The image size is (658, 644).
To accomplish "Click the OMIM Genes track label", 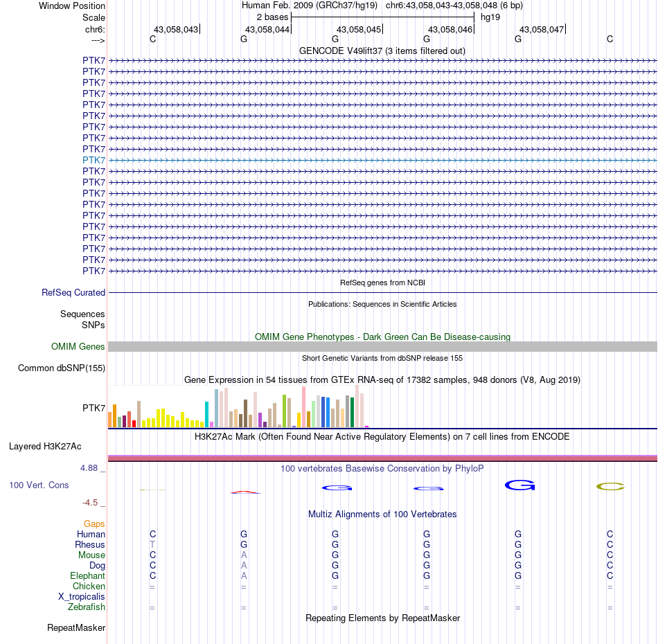I will [78, 346].
